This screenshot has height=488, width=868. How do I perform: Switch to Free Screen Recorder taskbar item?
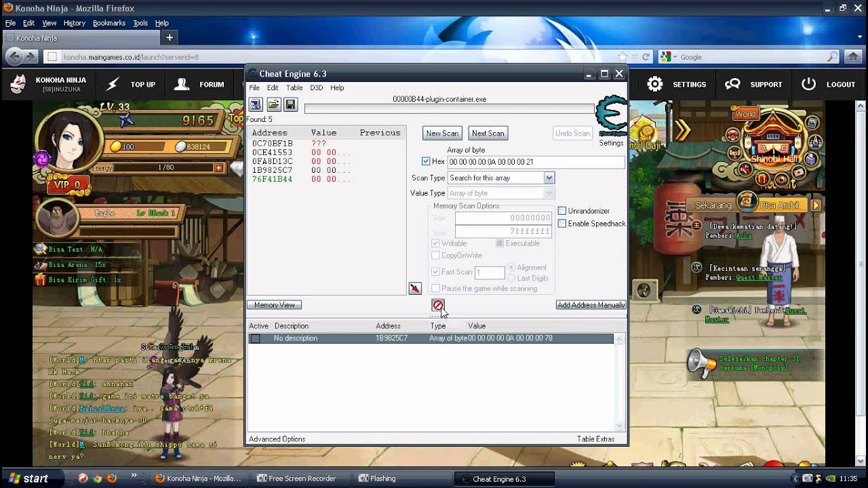coord(302,479)
